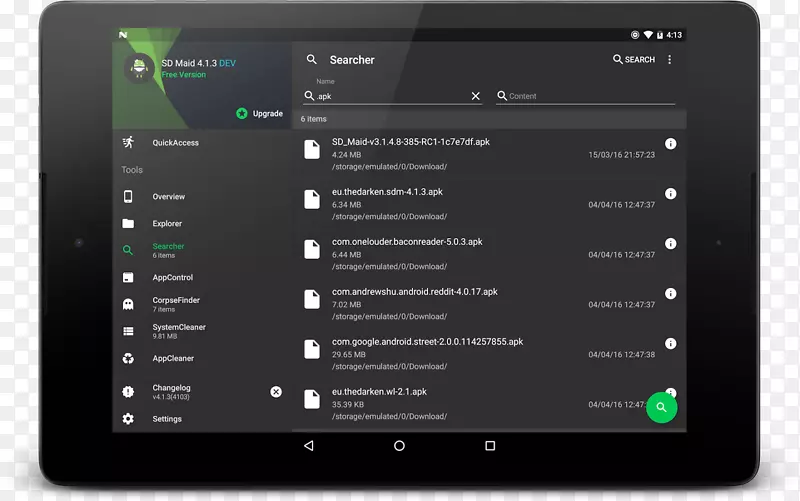Image resolution: width=800 pixels, height=501 pixels.
Task: Open info for com.google.android.street apk
Action: coord(670,344)
